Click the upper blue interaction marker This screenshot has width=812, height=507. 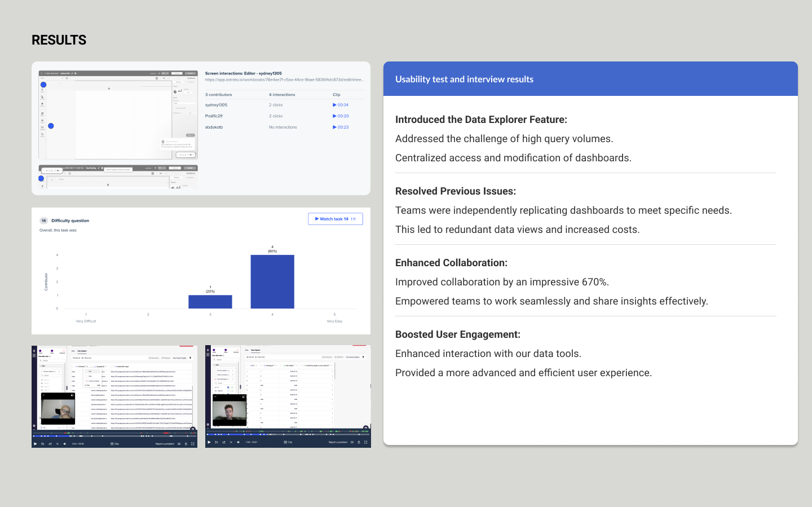[x=43, y=85]
